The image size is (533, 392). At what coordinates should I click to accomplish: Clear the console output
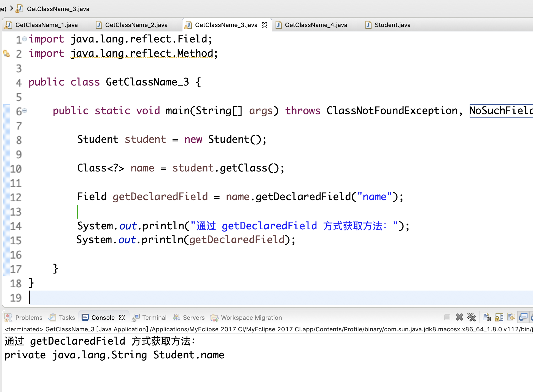487,317
